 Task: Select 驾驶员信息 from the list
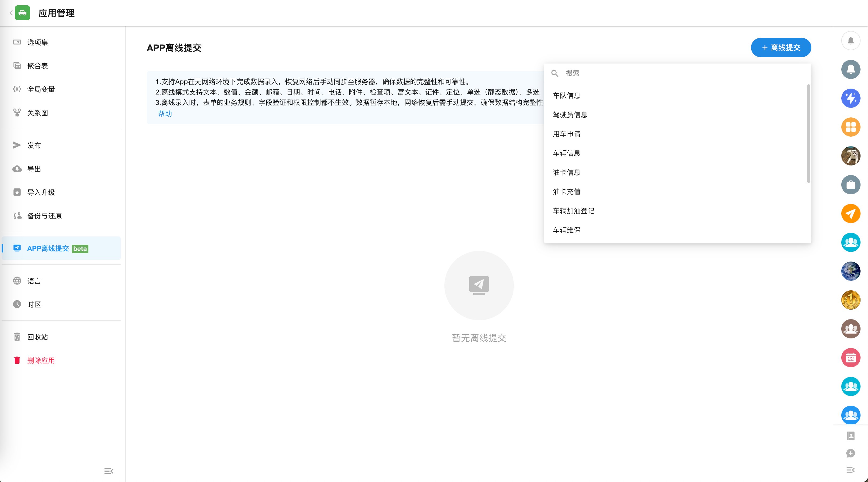pyautogui.click(x=675, y=114)
